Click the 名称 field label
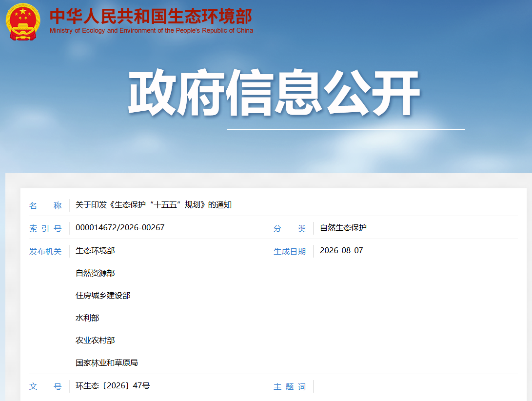 pos(45,205)
